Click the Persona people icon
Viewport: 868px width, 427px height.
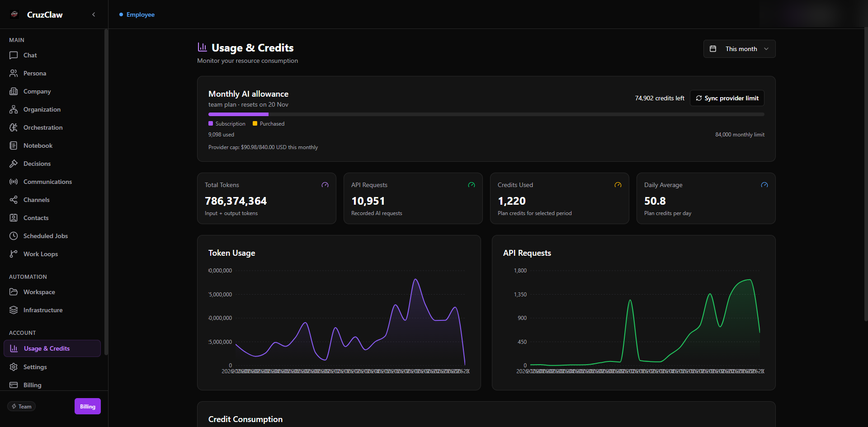[x=14, y=73]
